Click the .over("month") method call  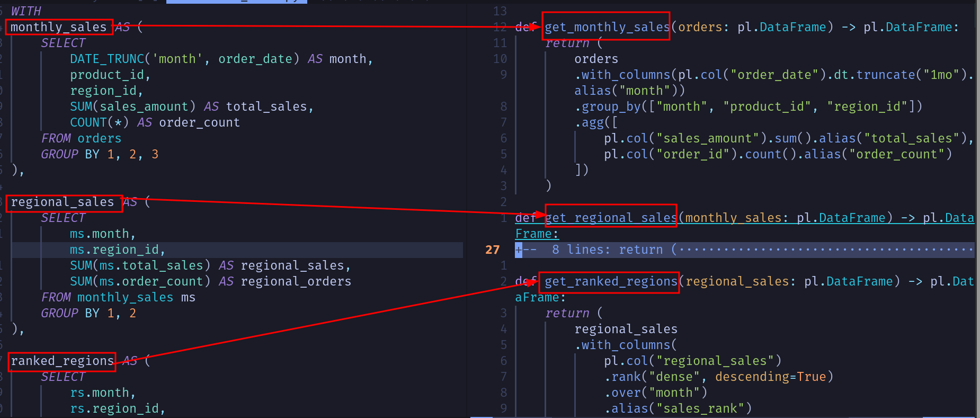coord(655,393)
